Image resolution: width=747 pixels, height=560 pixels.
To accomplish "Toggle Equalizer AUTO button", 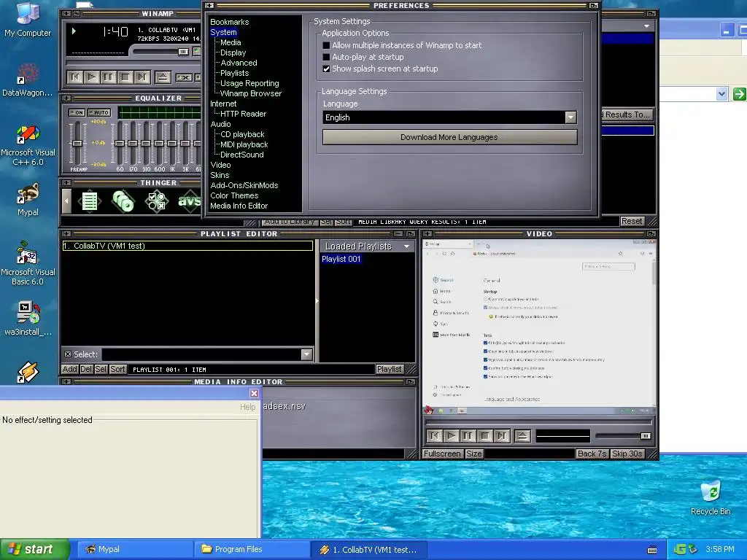I will tap(99, 113).
